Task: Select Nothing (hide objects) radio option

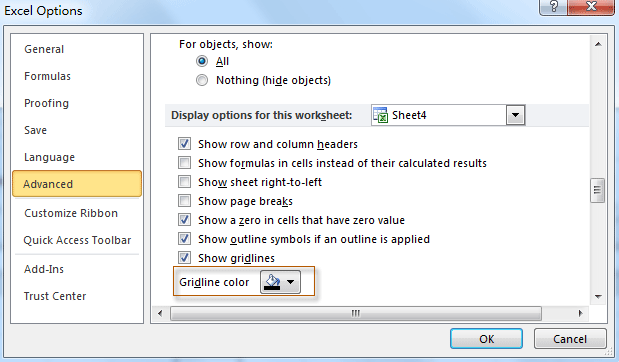Action: 202,80
